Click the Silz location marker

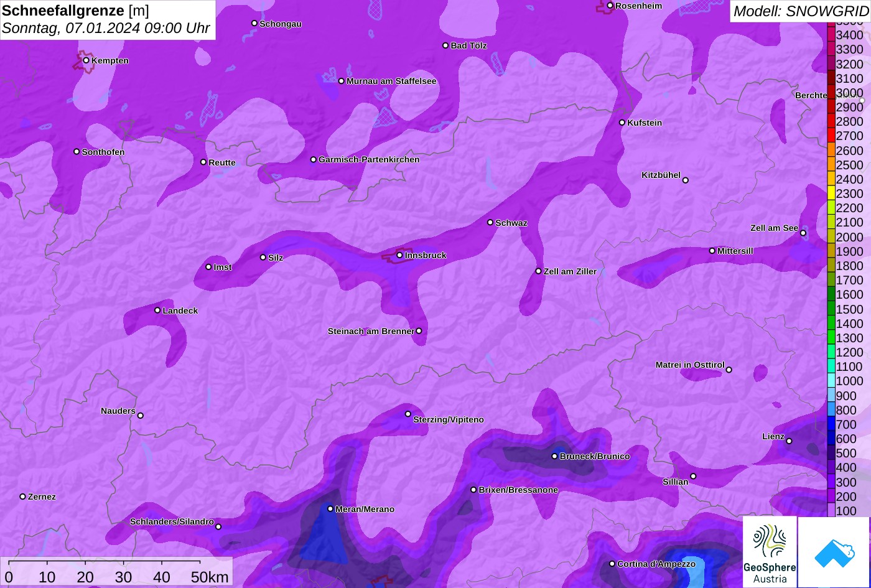tap(263, 257)
